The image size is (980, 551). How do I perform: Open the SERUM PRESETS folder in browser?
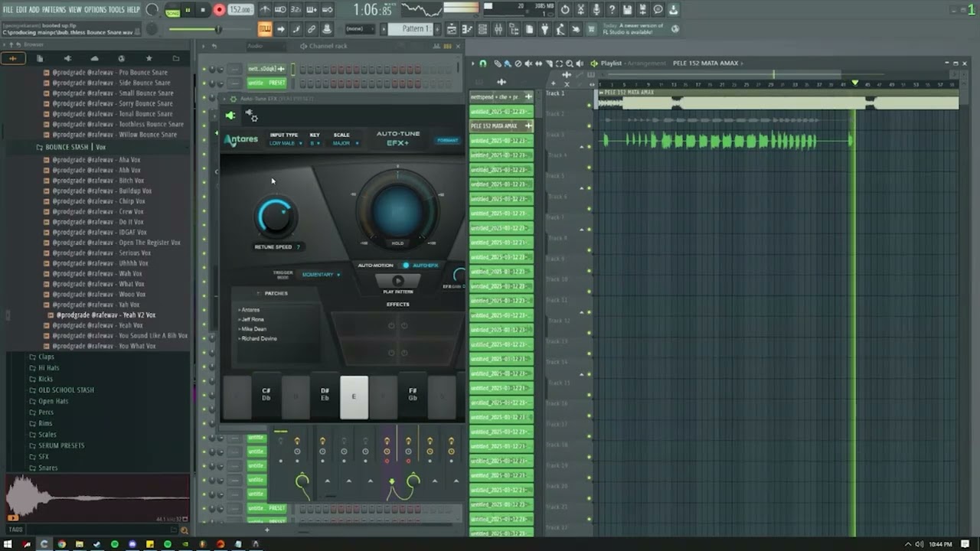click(x=61, y=445)
